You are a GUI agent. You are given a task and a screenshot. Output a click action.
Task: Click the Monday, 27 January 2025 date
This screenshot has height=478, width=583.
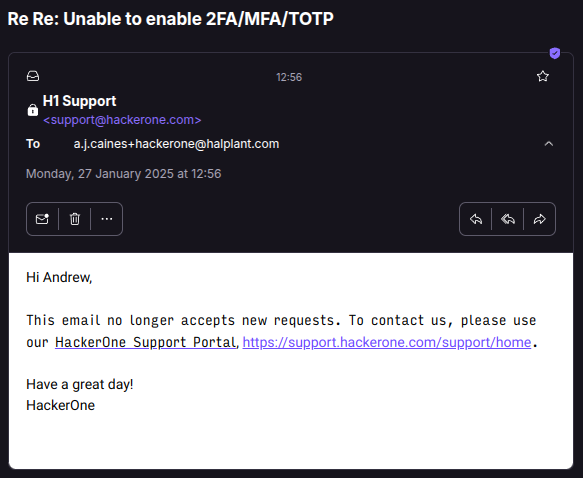click(x=123, y=174)
